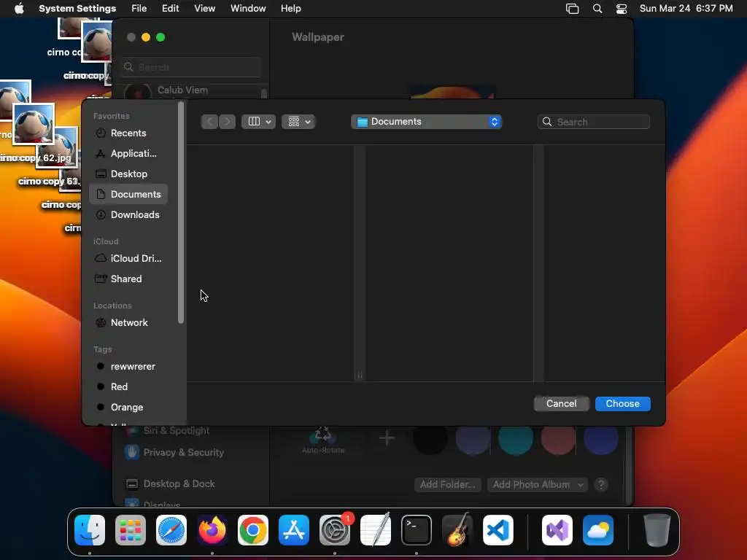This screenshot has width=747, height=560.
Task: Cancel the file chooser dialog
Action: [x=561, y=404]
